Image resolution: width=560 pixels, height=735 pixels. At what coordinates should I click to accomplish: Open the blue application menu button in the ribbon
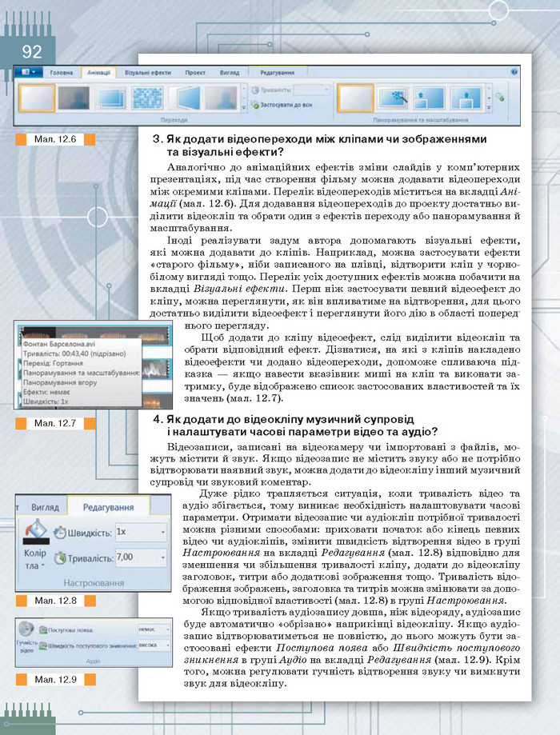(29, 72)
